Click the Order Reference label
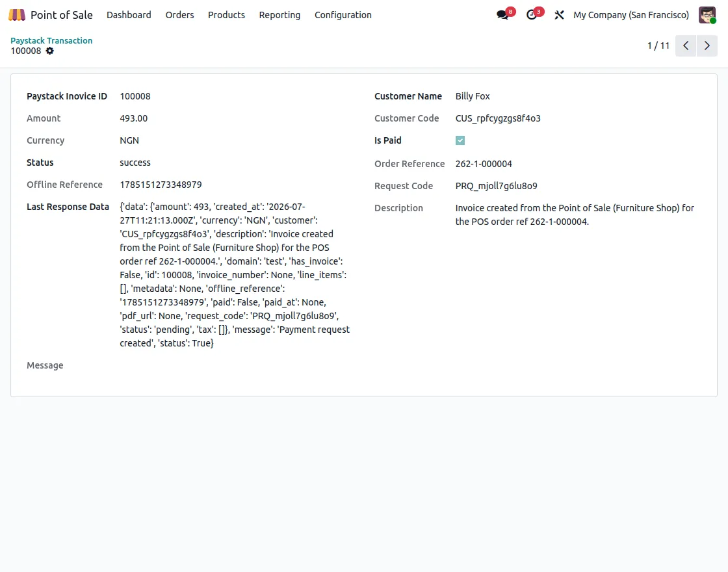 tap(409, 164)
